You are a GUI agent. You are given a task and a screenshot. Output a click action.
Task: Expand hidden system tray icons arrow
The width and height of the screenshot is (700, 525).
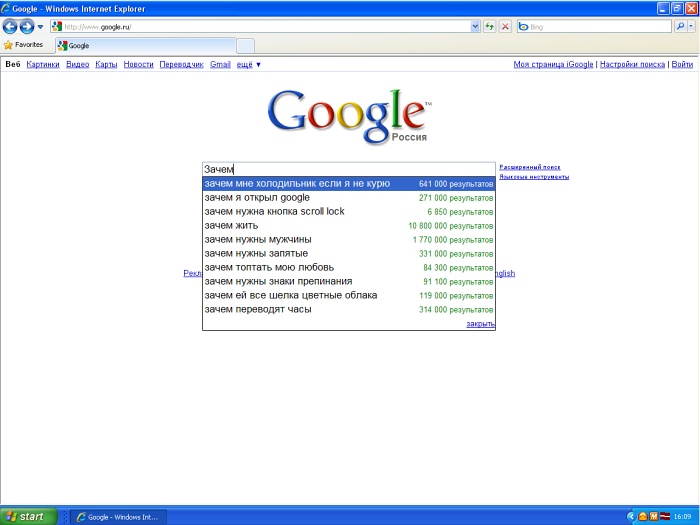631,517
